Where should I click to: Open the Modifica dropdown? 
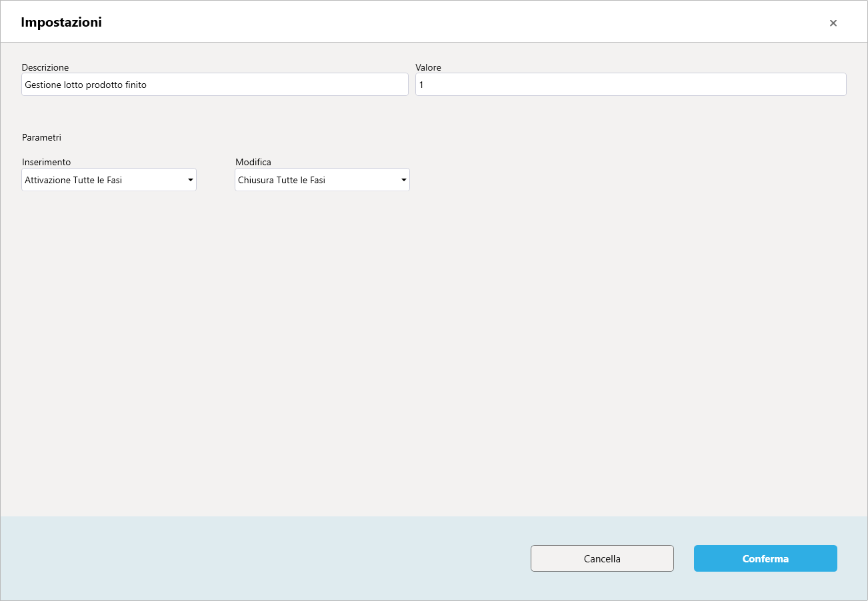pyautogui.click(x=322, y=180)
